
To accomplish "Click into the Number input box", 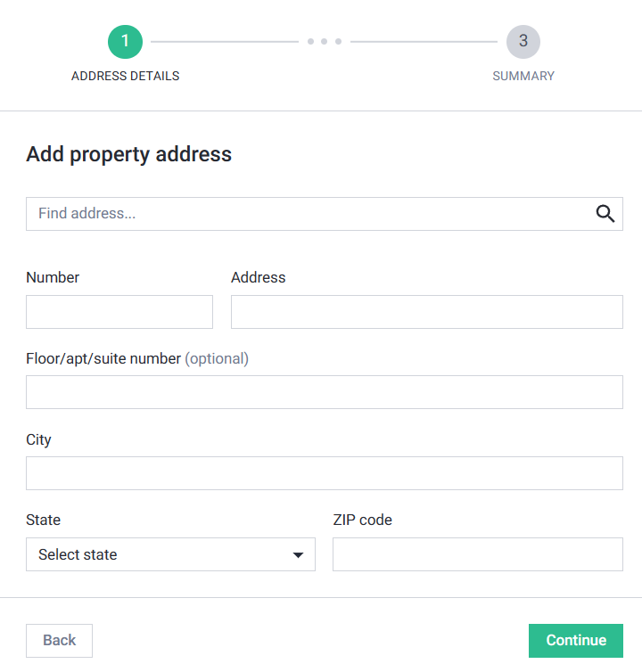I will pyautogui.click(x=119, y=312).
